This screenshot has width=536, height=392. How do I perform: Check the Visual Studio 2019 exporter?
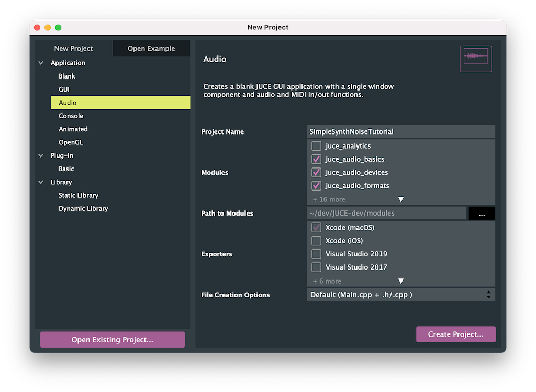click(x=316, y=254)
